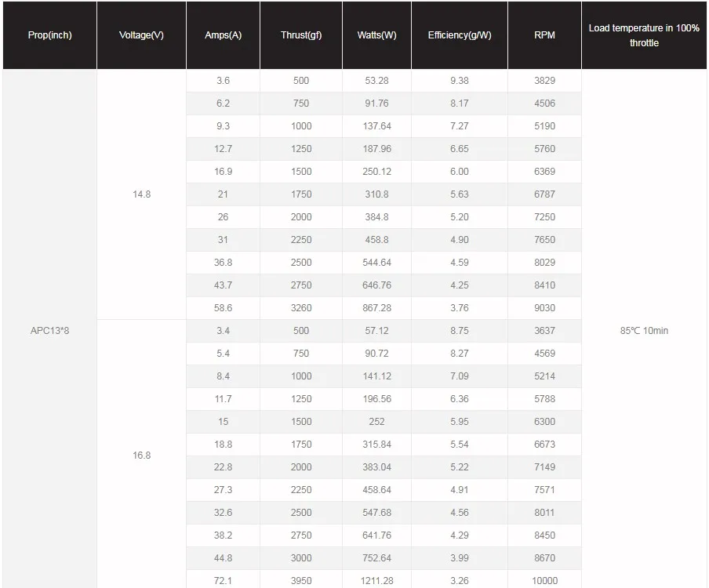Click the RPM column header
The height and width of the screenshot is (588, 709).
tap(544, 35)
